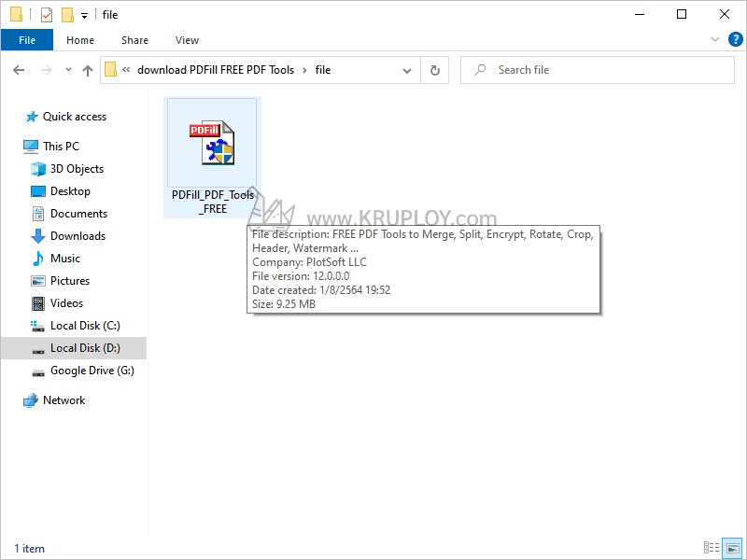Expand the ribbon with the chevron
747x560 pixels.
[715, 39]
